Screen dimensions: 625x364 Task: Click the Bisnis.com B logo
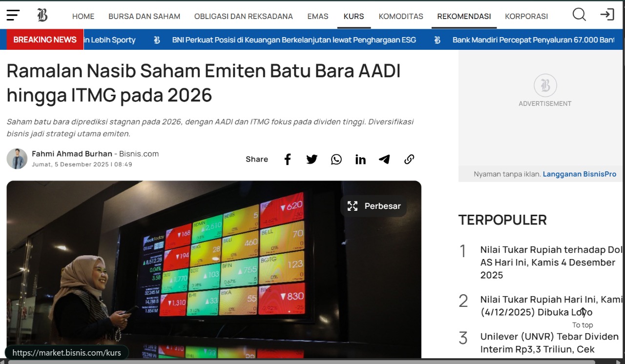click(x=42, y=15)
